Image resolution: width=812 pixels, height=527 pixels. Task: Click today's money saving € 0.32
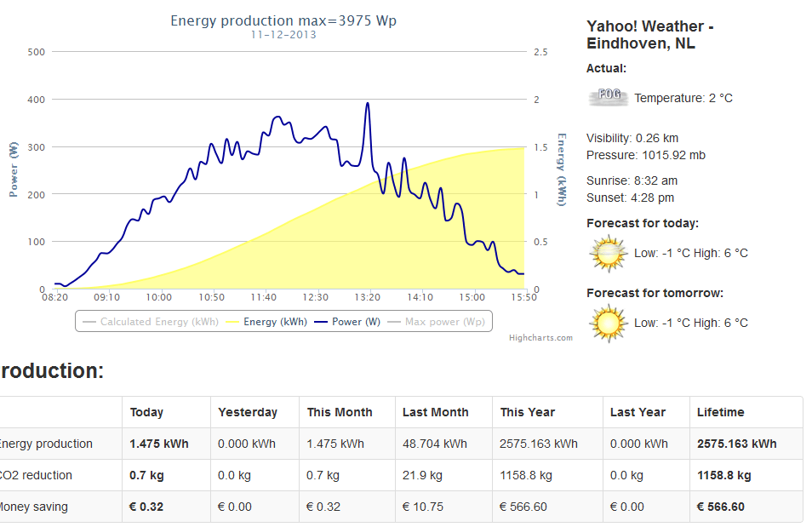[x=146, y=507]
